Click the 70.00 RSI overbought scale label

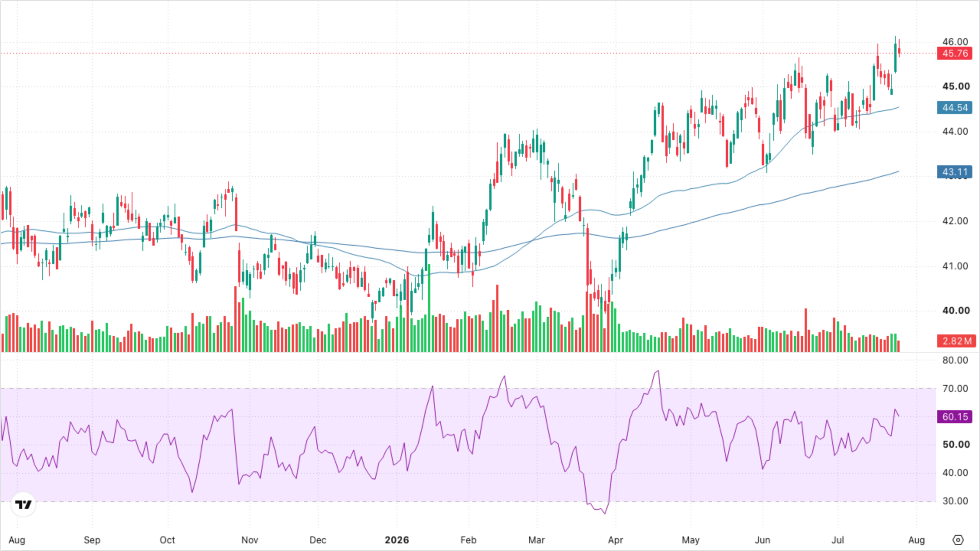(x=955, y=388)
